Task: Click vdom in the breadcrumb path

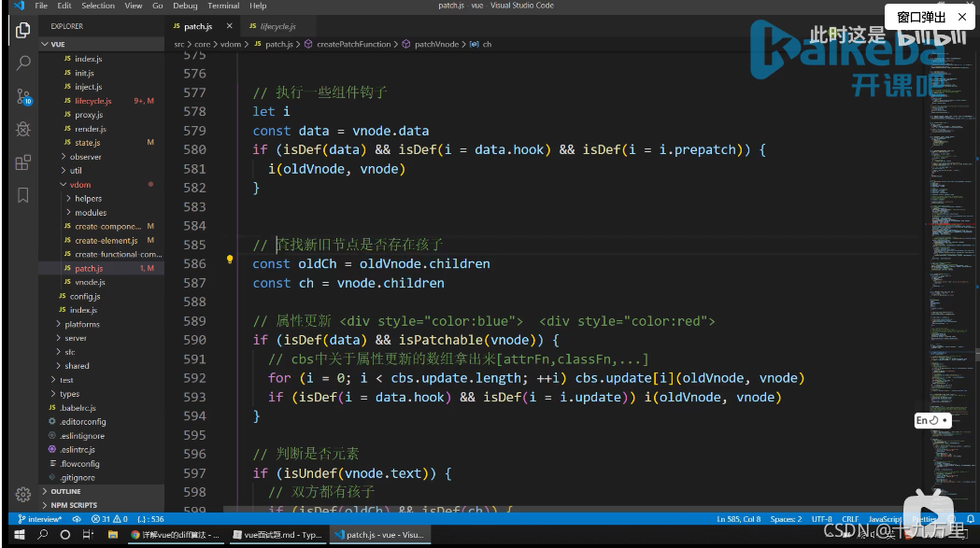Action: (x=231, y=45)
